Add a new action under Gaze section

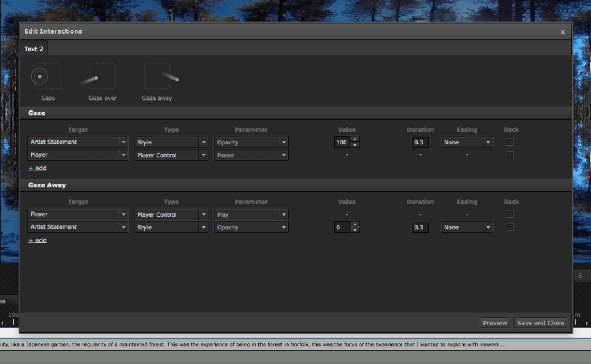tap(38, 168)
